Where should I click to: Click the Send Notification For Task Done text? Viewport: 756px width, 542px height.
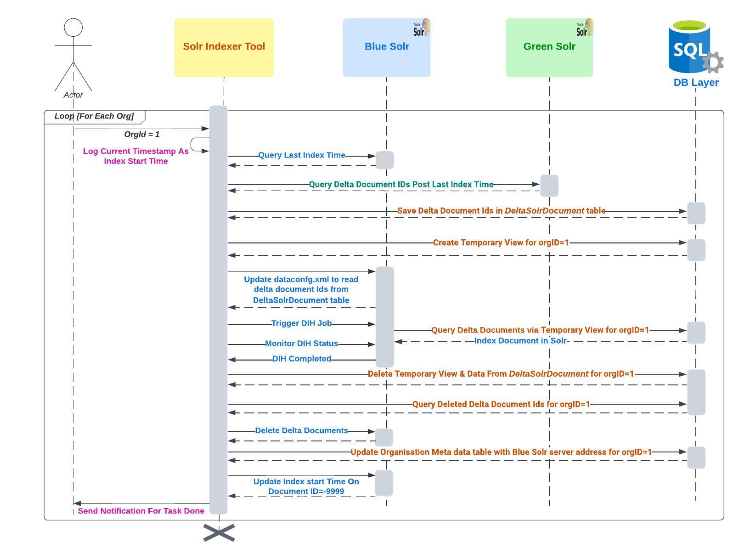(x=141, y=511)
